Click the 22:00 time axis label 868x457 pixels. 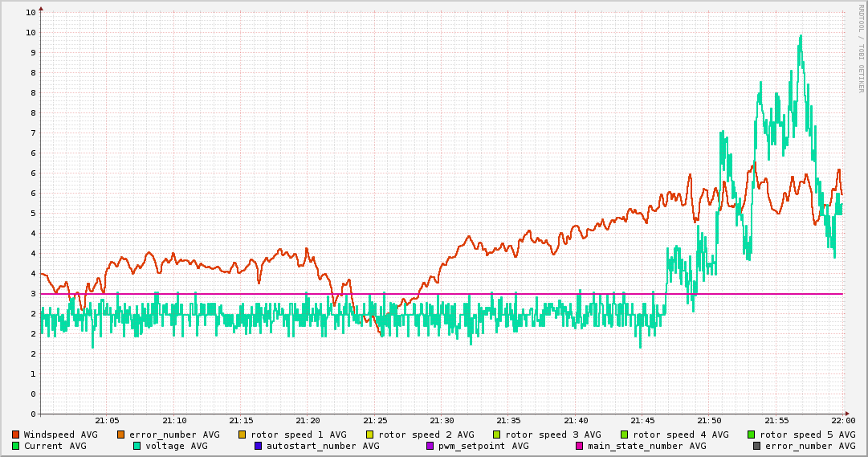(x=843, y=421)
